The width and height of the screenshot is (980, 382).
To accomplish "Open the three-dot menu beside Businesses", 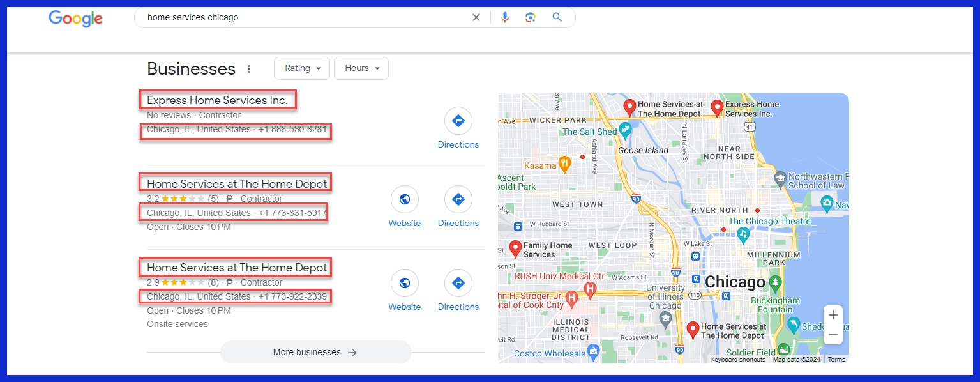I will 249,68.
